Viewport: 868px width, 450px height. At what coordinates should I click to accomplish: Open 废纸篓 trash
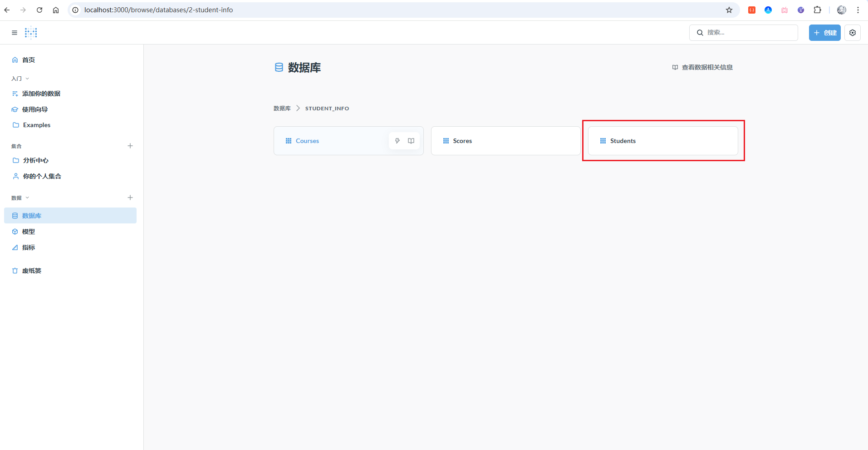tap(70, 271)
